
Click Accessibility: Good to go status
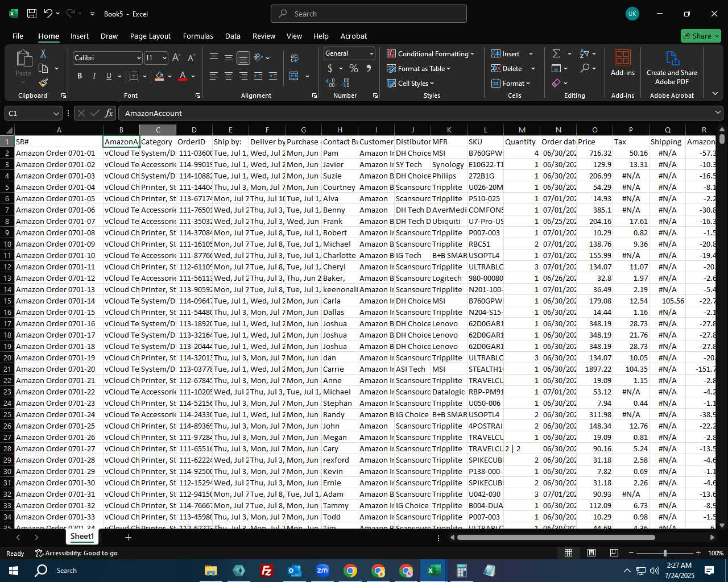[77, 553]
